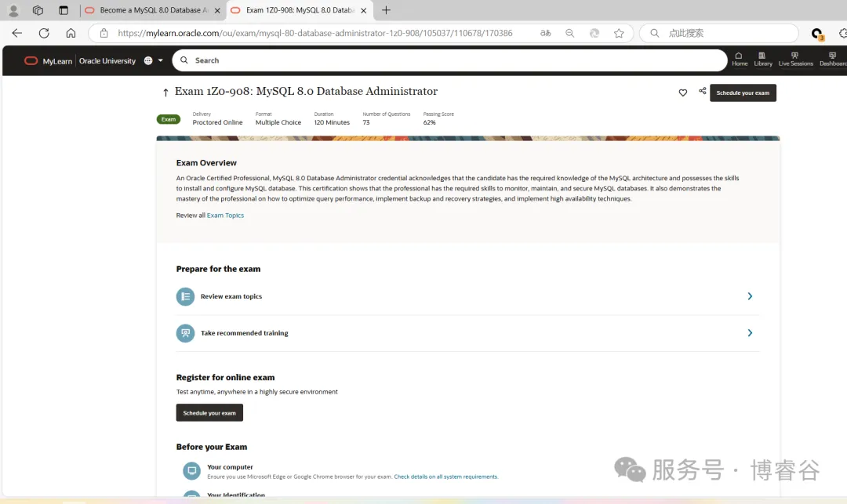Click the Multiple Choice format value
The width and height of the screenshot is (847, 504).
pyautogui.click(x=278, y=122)
